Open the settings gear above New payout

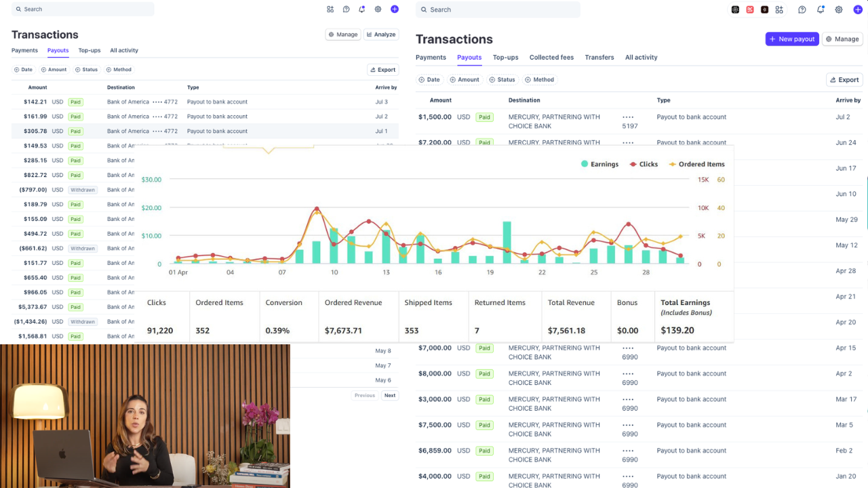click(x=839, y=9)
